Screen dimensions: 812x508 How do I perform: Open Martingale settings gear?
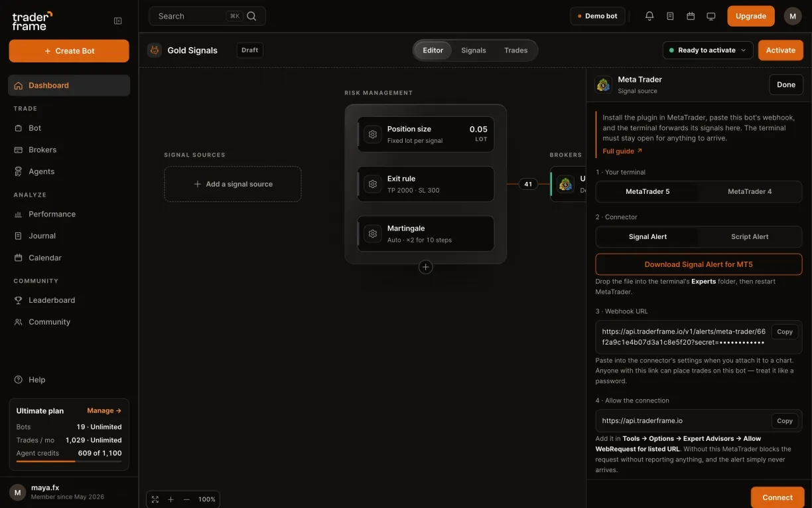(x=373, y=234)
